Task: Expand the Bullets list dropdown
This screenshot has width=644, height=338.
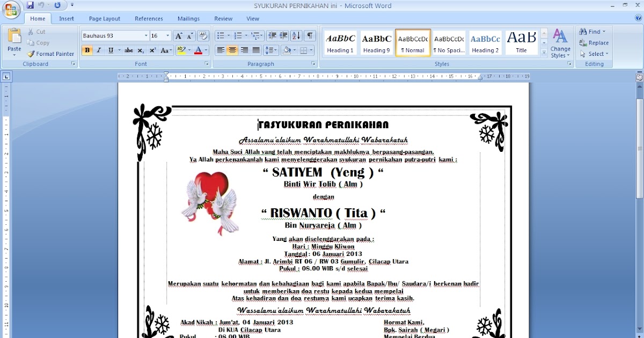Action: pyautogui.click(x=229, y=35)
